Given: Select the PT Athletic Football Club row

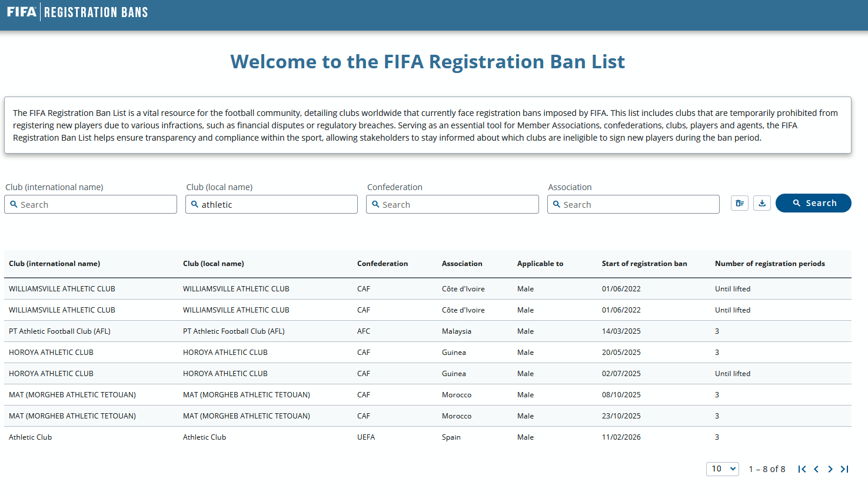Looking at the screenshot, I should (x=59, y=331).
